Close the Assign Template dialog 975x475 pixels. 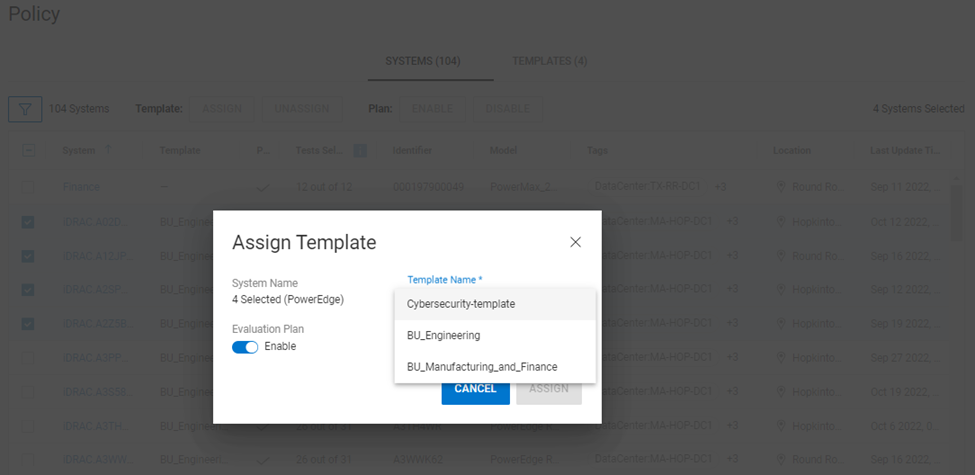(575, 242)
